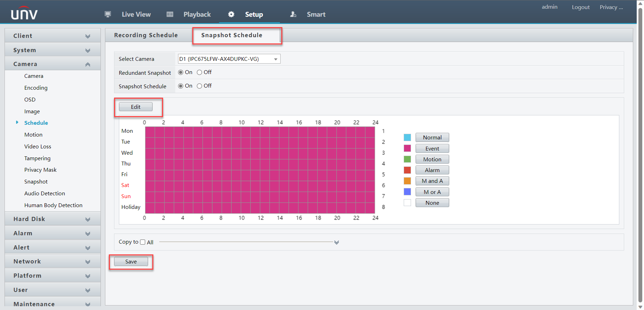Select the green Motion color swatch
The width and height of the screenshot is (644, 310).
pyautogui.click(x=407, y=159)
